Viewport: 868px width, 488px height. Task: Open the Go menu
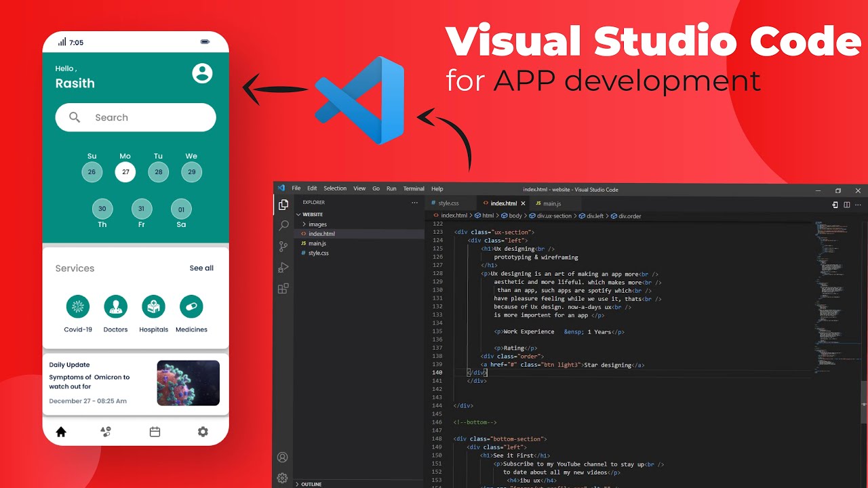[376, 188]
